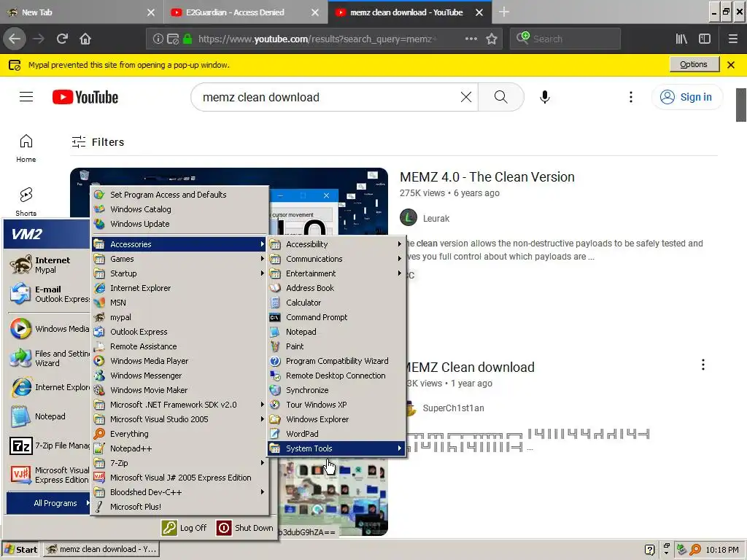Image resolution: width=747 pixels, height=560 pixels.
Task: Open the YouTube guide hamburger menu
Action: tap(26, 97)
